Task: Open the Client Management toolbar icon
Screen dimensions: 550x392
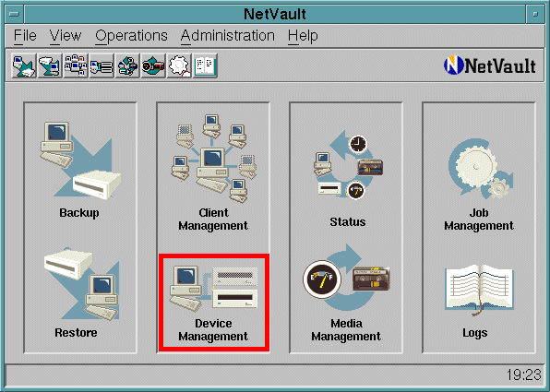Action: (x=76, y=65)
